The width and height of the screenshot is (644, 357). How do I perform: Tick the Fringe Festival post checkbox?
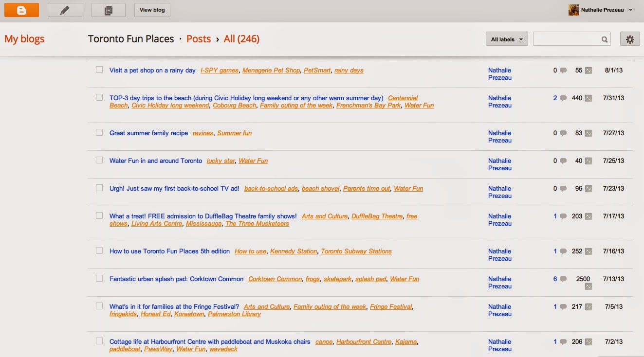pos(99,306)
